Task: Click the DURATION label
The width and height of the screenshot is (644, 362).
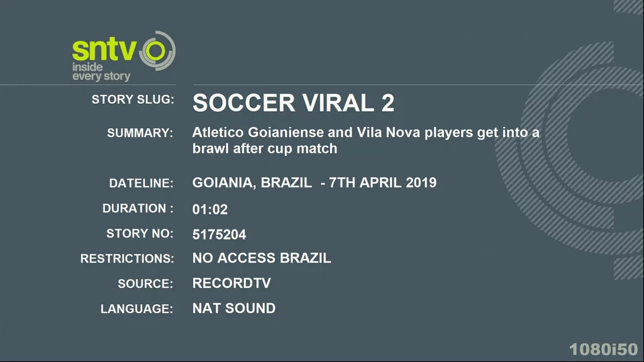Action: coord(138,208)
